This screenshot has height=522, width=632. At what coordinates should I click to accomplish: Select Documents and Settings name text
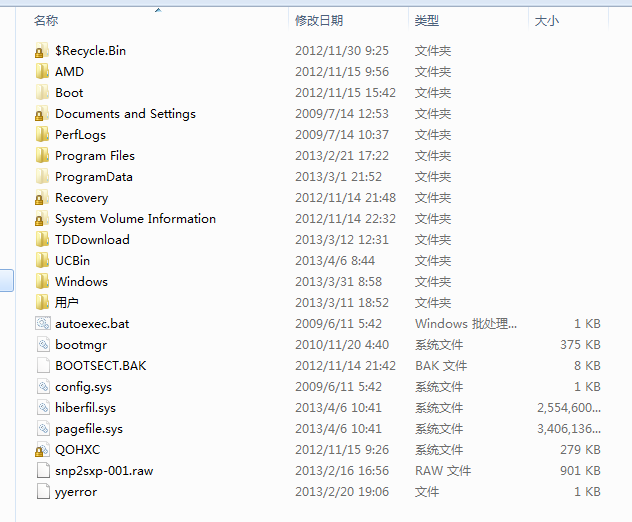pos(125,114)
